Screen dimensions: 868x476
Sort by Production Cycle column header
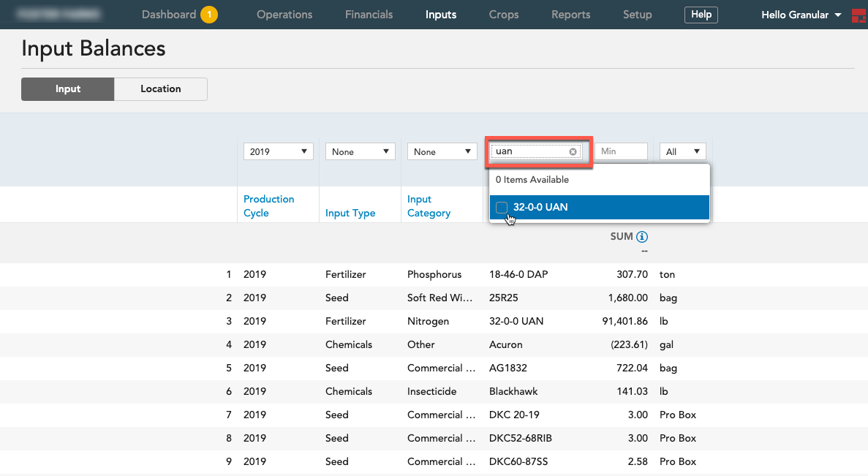[268, 206]
